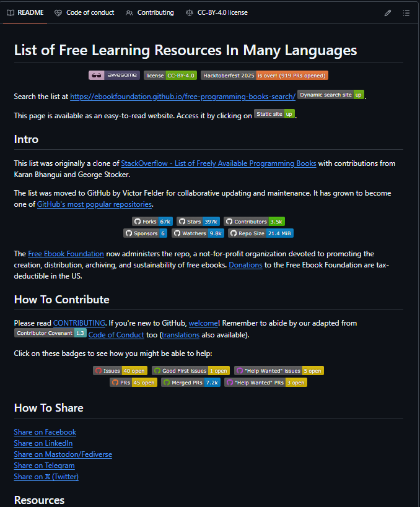
Task: Click the "Help Wanted" issues 5 open badge
Action: (x=279, y=371)
